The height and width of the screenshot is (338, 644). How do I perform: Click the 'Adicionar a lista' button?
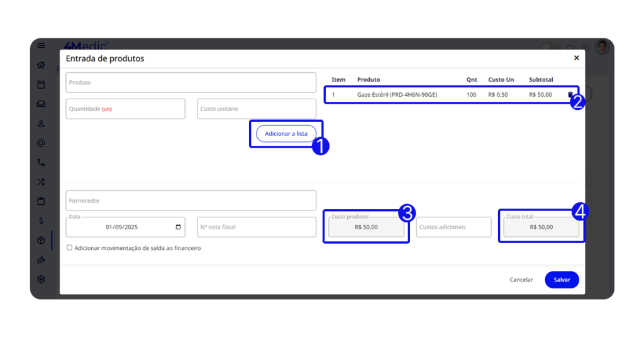pos(286,134)
